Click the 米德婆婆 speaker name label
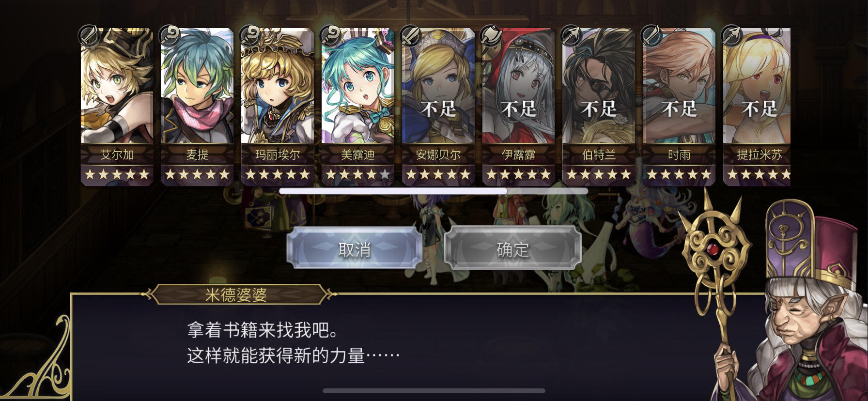This screenshot has height=401, width=868. pyautogui.click(x=236, y=294)
